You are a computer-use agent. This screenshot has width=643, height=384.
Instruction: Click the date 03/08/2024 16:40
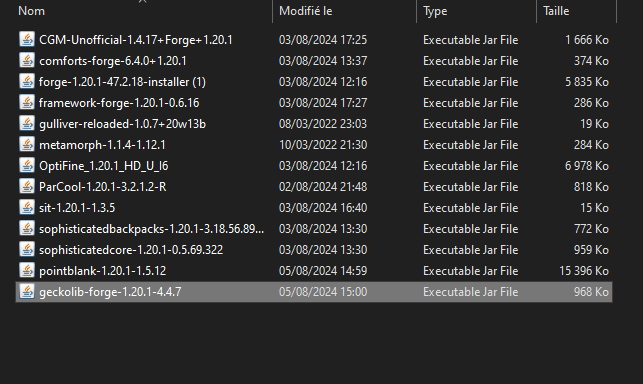(323, 208)
